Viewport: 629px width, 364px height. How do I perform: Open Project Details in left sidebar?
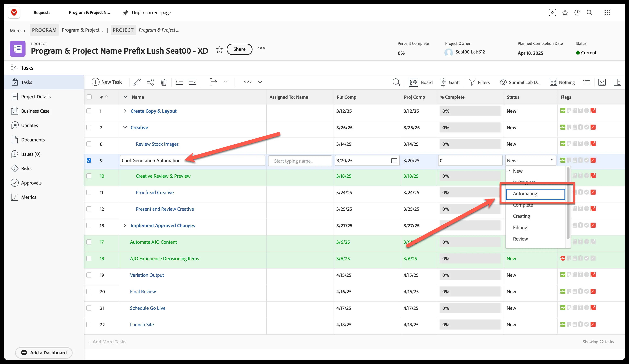click(36, 97)
